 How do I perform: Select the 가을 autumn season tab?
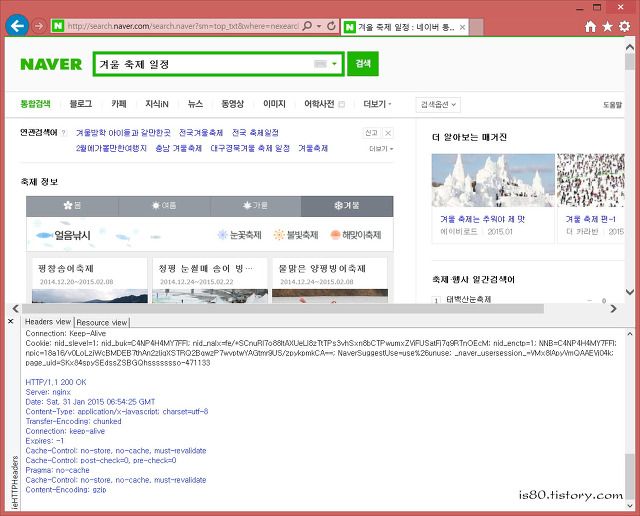(256, 206)
